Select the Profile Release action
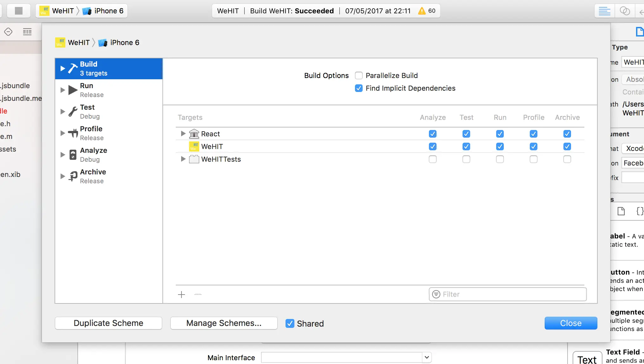The height and width of the screenshot is (364, 644). (x=109, y=133)
